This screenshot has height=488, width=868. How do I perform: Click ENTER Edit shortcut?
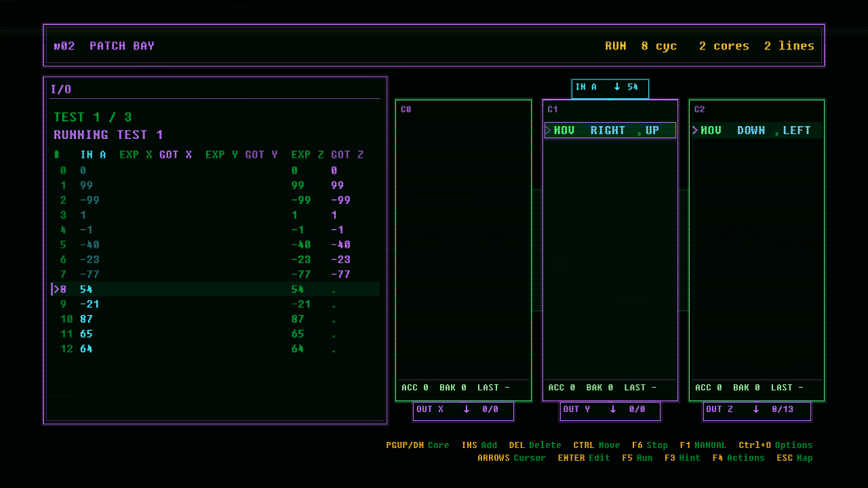584,458
